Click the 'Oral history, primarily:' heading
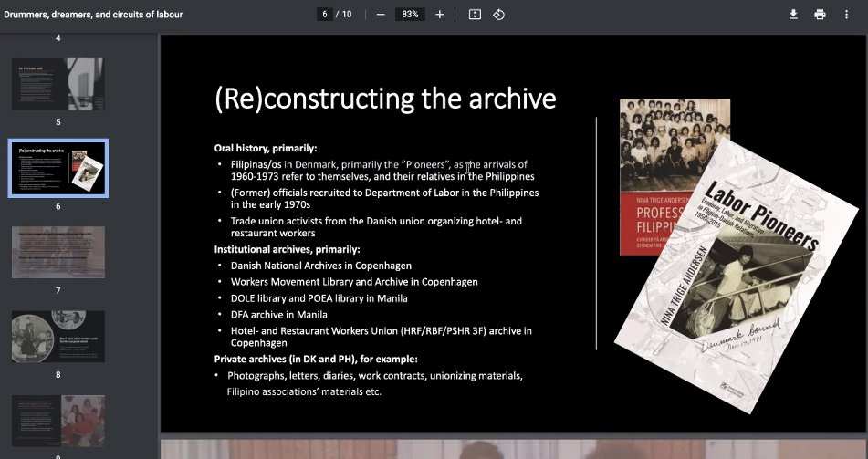Viewport: 868px width, 459px height. (x=266, y=149)
